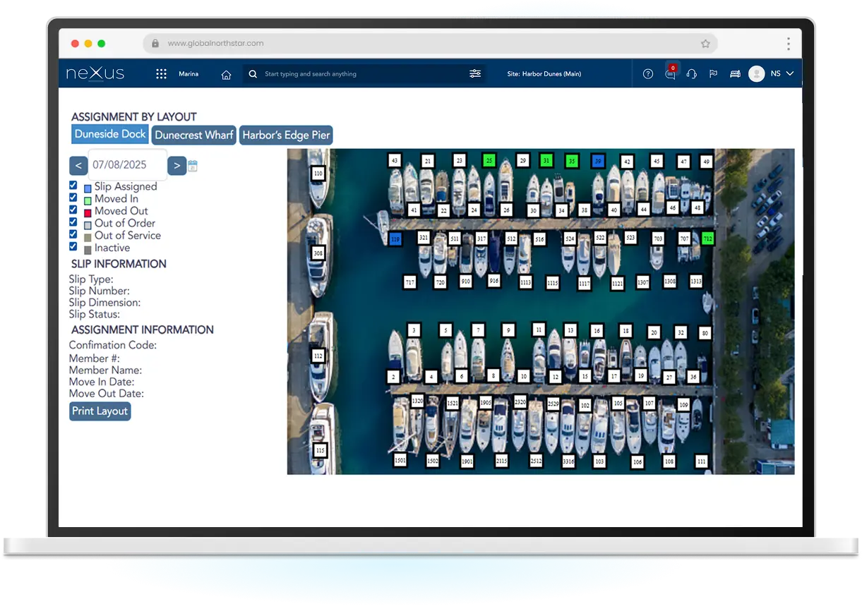Expand the NS user profile dropdown

pyautogui.click(x=789, y=73)
